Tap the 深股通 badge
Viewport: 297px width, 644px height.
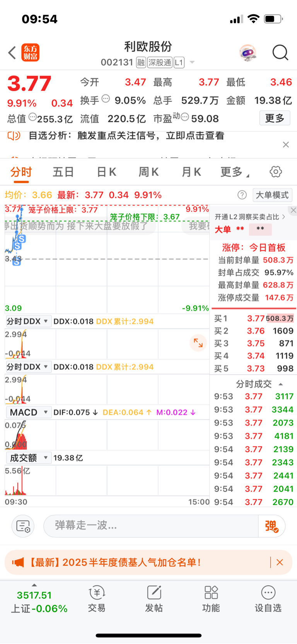click(x=160, y=62)
